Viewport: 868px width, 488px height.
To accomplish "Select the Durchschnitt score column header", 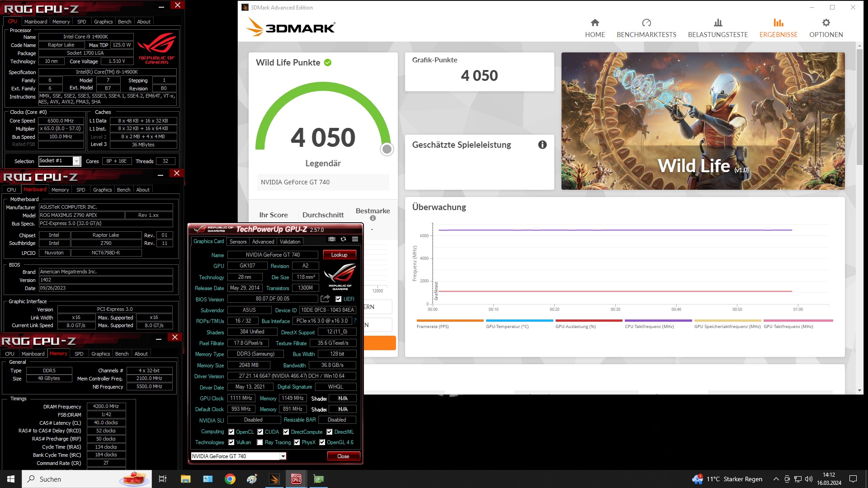I will click(x=323, y=215).
